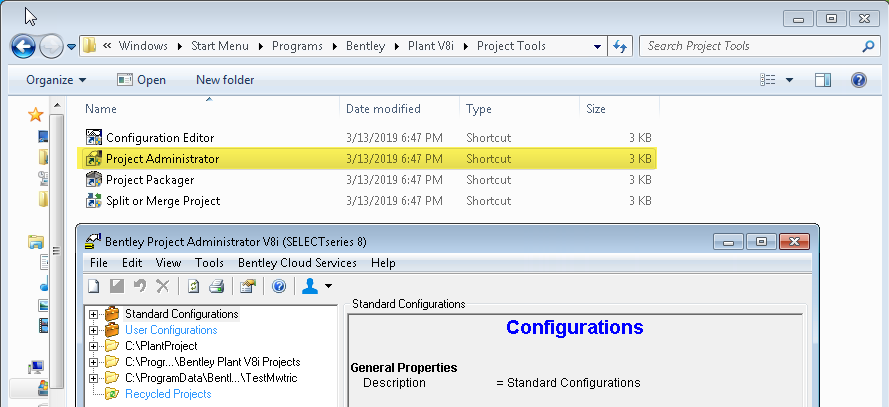Click the Refresh page icon in Project Administrator toolbar
Image resolution: width=889 pixels, height=407 pixels.
coord(193,286)
